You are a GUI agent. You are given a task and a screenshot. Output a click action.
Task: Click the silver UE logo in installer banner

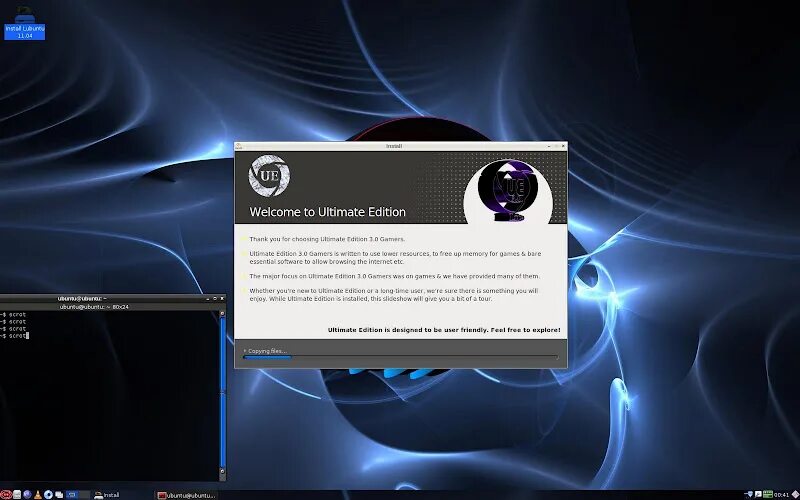coord(269,176)
